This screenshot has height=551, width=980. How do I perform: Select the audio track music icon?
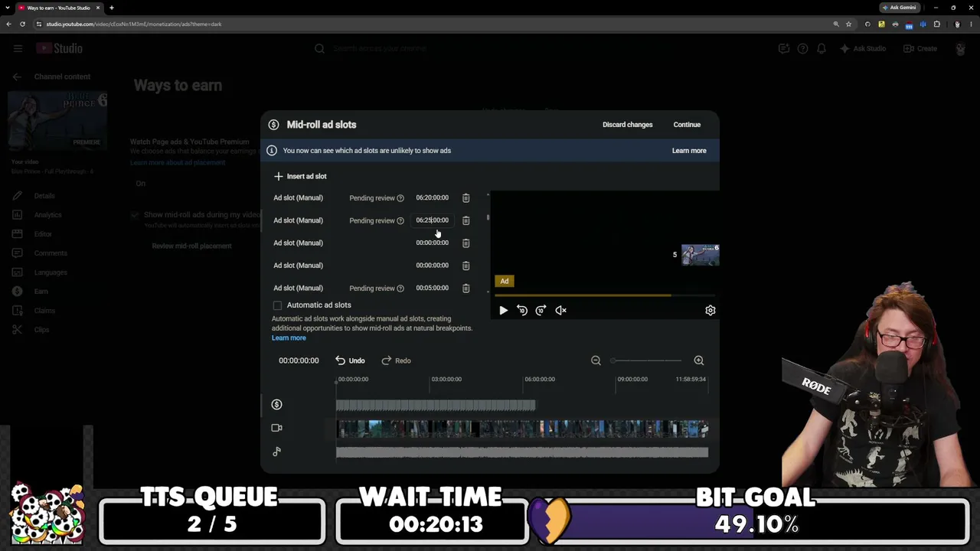[276, 452]
